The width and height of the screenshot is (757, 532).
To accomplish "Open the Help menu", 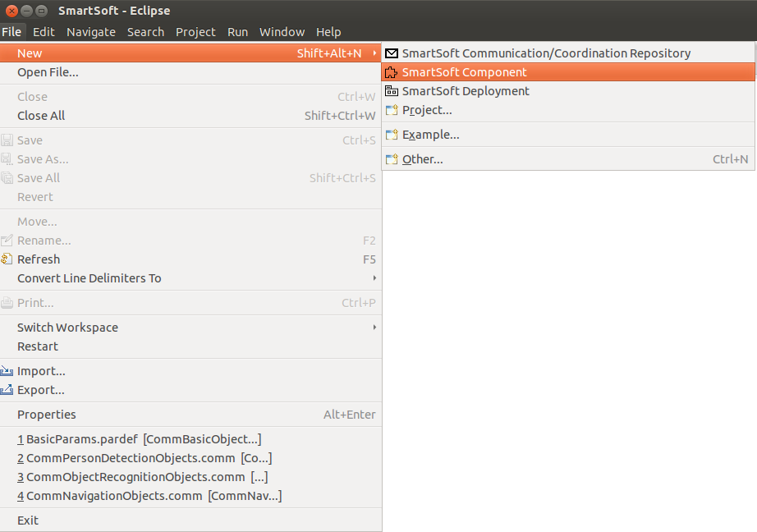I will (328, 32).
